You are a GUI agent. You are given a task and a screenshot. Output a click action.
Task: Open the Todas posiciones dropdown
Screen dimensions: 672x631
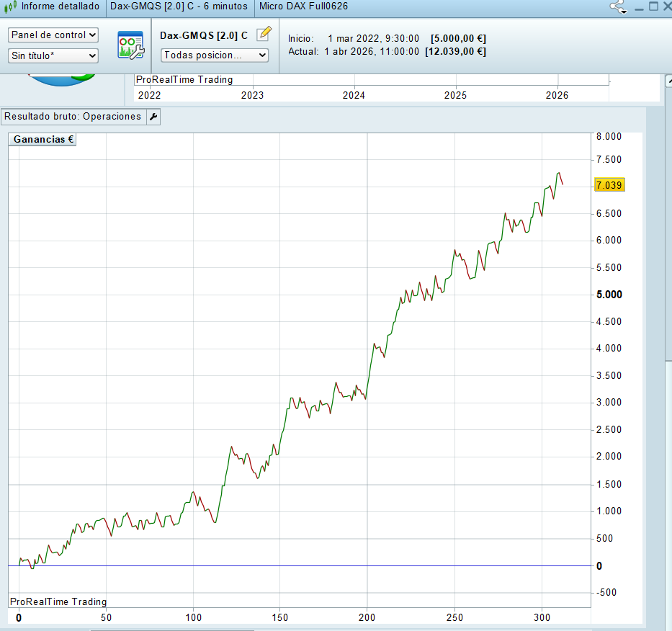click(x=215, y=55)
